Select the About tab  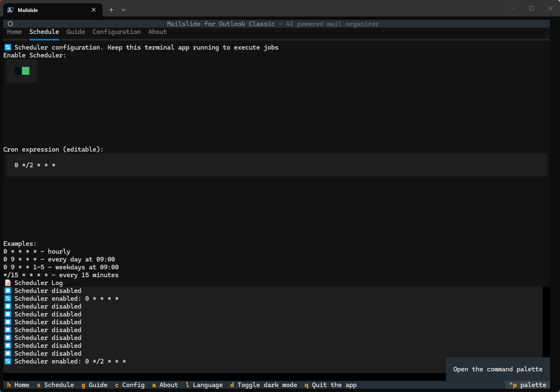pos(157,32)
